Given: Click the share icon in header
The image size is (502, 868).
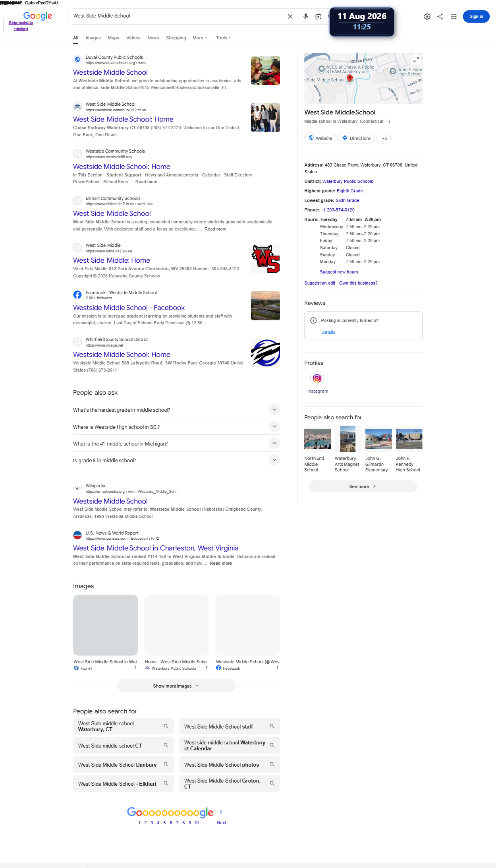Looking at the screenshot, I should [440, 16].
